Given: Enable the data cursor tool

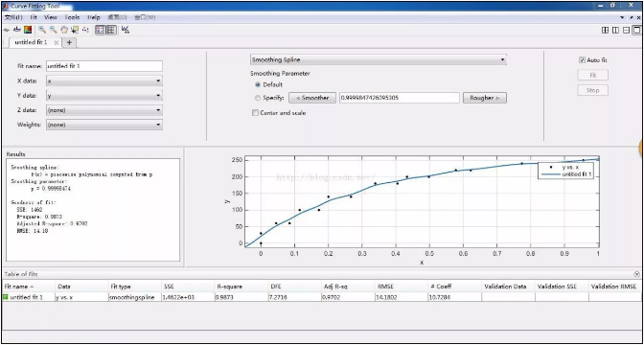Looking at the screenshot, I should pos(75,30).
